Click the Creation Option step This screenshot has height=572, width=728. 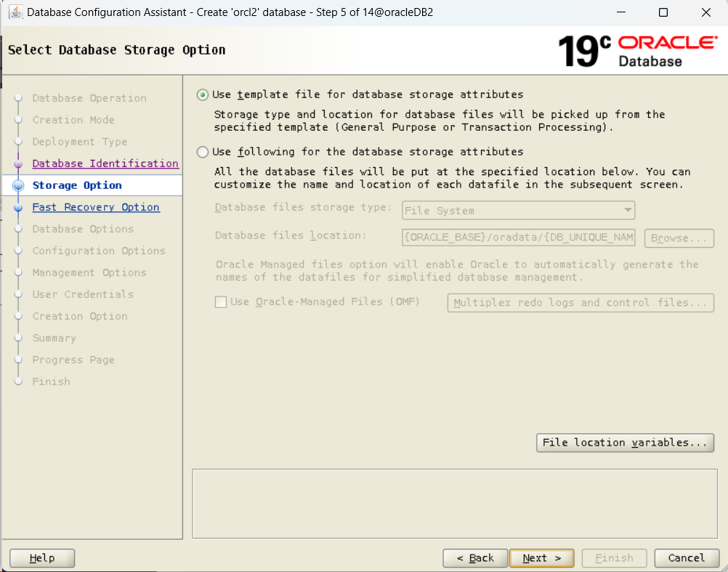click(x=80, y=316)
